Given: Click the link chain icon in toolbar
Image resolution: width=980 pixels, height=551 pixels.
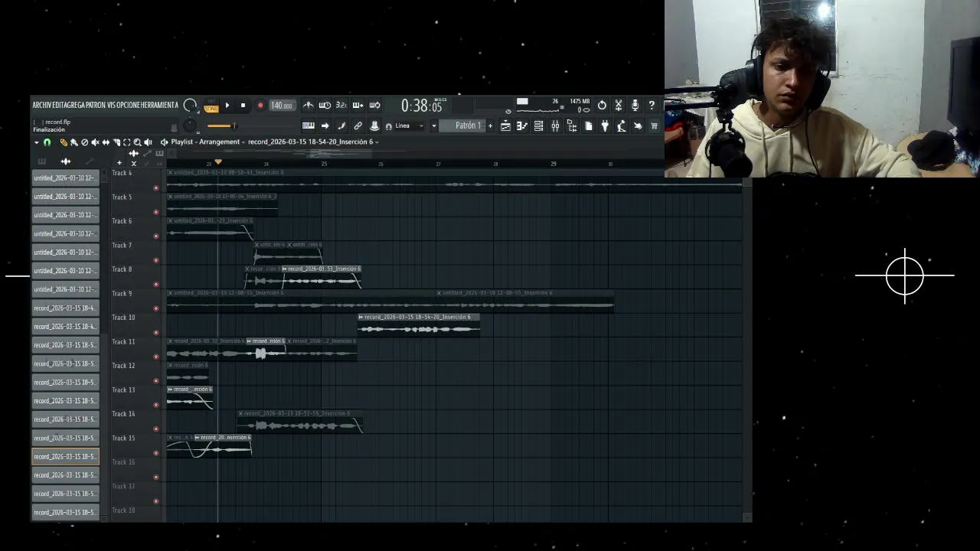Looking at the screenshot, I should [358, 126].
